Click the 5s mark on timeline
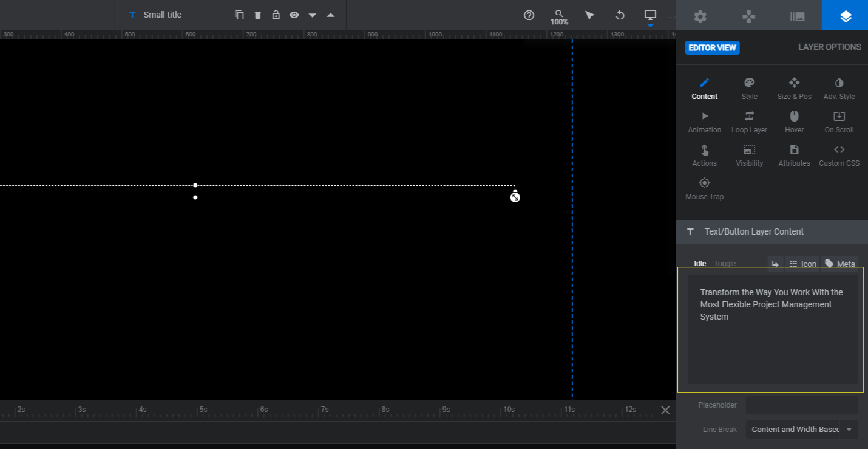The height and width of the screenshot is (449, 868). [203, 410]
